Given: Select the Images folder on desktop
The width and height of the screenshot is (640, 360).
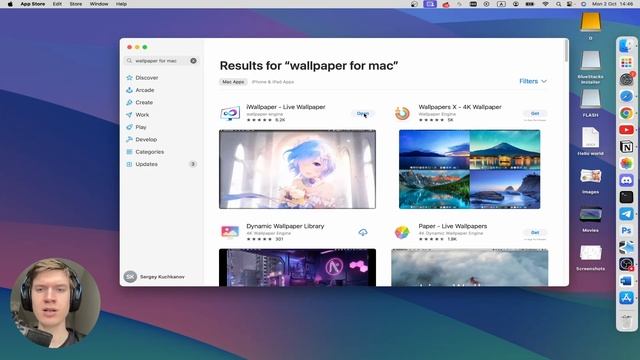Looking at the screenshot, I should click(590, 181).
